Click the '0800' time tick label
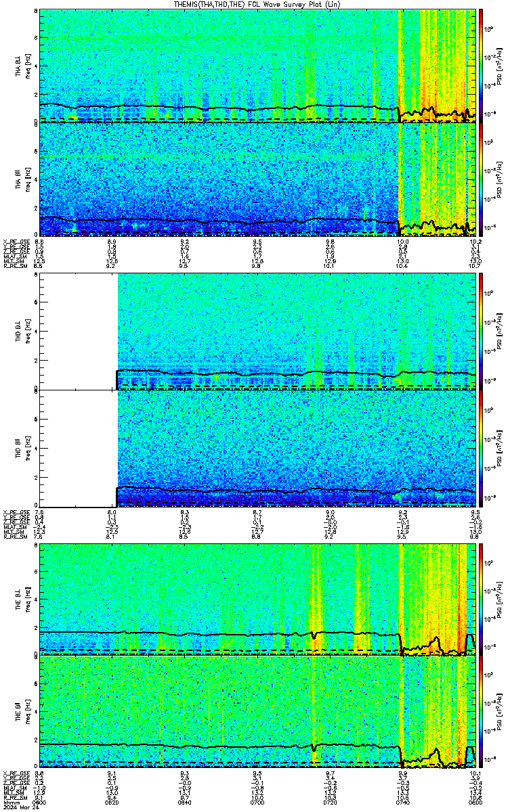Image resolution: width=508 pixels, height=812 pixels. [475, 803]
